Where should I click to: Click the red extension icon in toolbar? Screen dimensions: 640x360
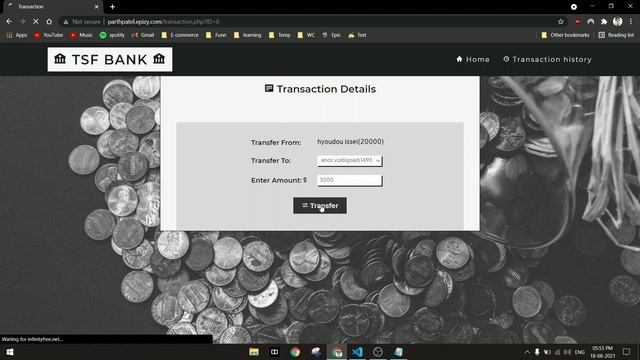coord(578,22)
